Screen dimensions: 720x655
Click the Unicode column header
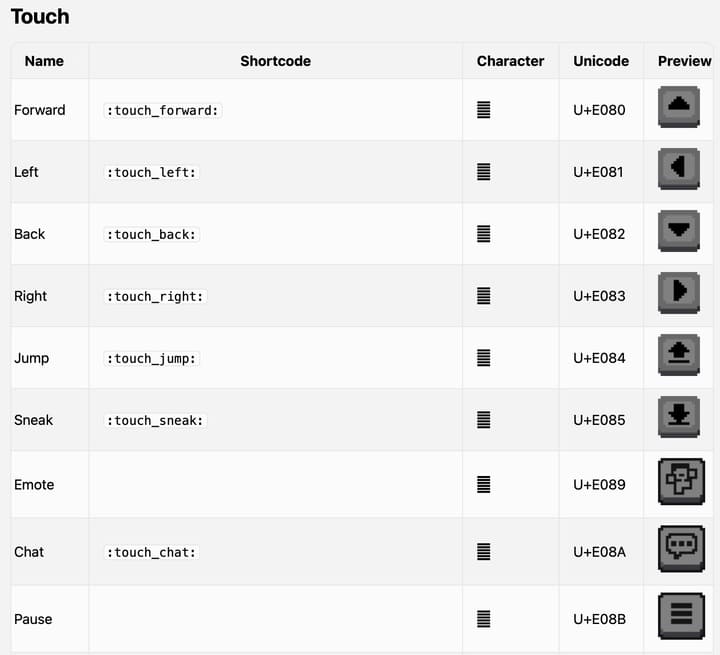click(601, 61)
